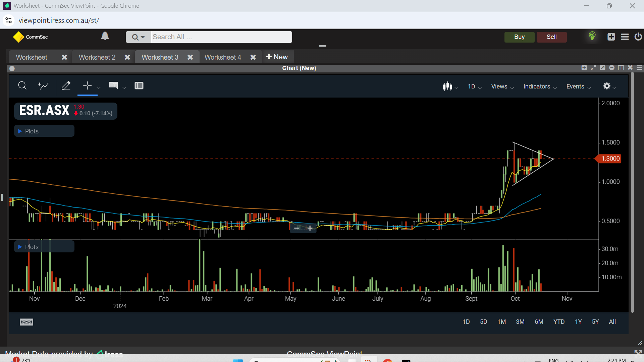The height and width of the screenshot is (362, 644).
Task: Switch to the Worksheet 4 tab
Action: (x=223, y=57)
